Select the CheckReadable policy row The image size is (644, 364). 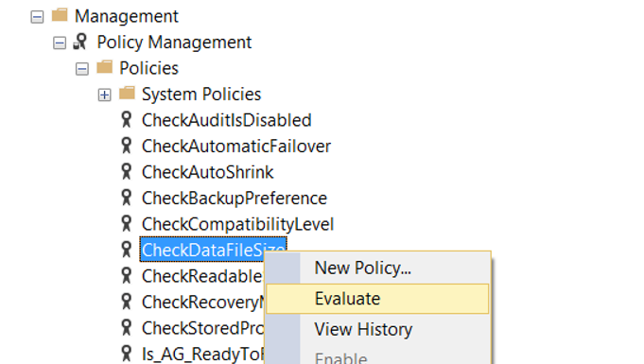pos(202,276)
